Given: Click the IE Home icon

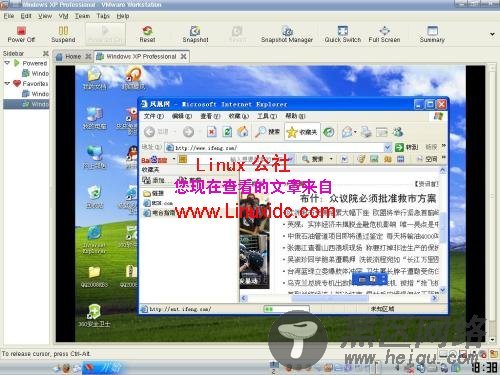Looking at the screenshot, I should coord(243,132).
